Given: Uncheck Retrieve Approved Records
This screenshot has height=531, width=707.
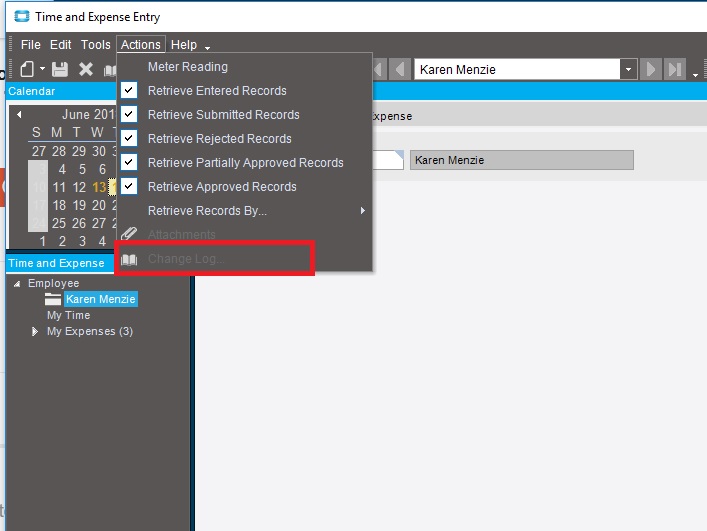Looking at the screenshot, I should tap(129, 186).
